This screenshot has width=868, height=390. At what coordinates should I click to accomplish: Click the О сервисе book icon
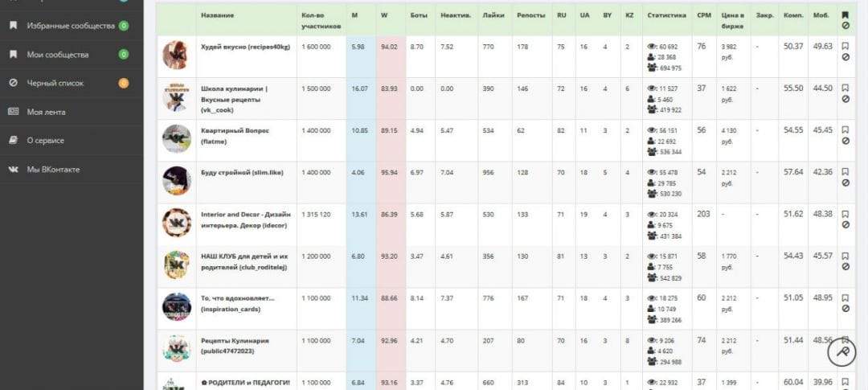[x=14, y=141]
